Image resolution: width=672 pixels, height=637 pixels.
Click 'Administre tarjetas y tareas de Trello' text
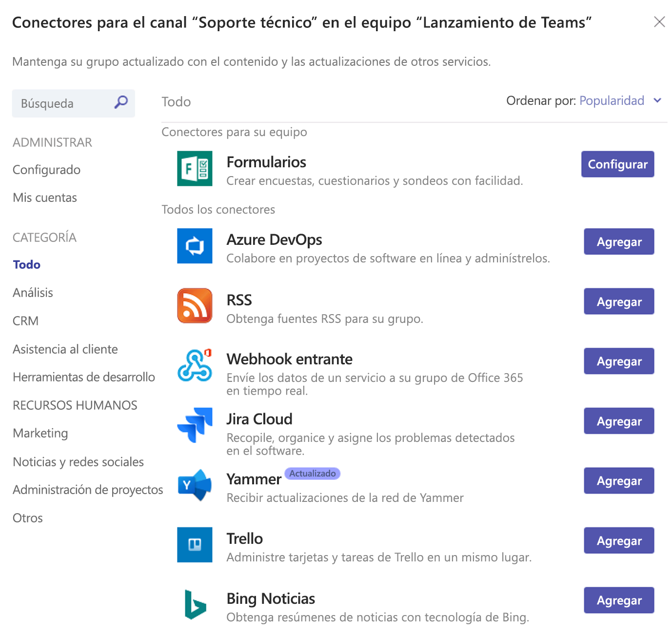click(x=379, y=557)
